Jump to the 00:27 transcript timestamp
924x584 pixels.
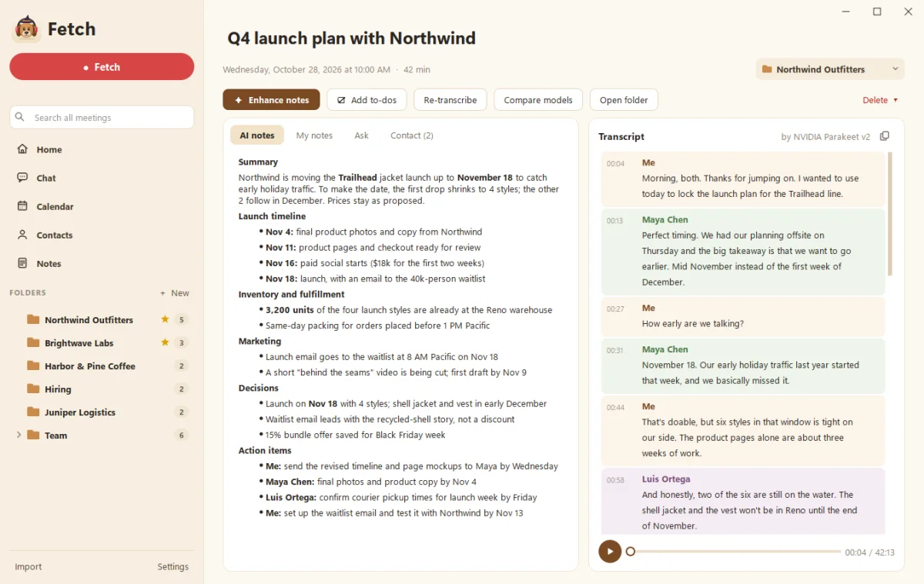[615, 309]
